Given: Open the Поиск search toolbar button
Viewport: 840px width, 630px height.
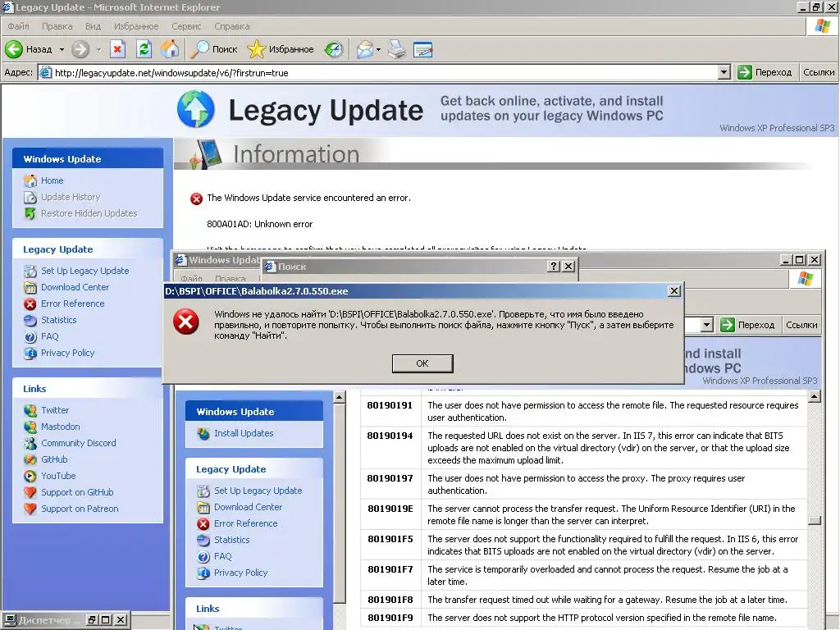Looking at the screenshot, I should tap(214, 49).
